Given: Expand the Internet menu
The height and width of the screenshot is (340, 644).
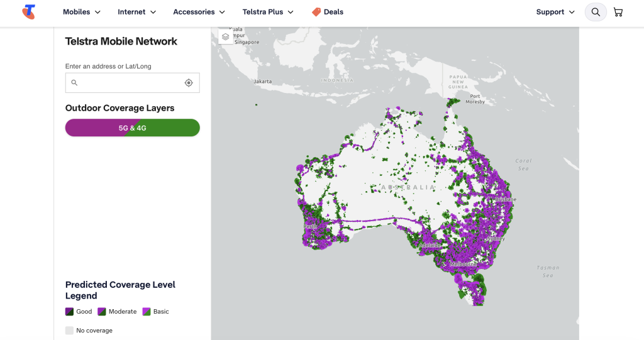Looking at the screenshot, I should pyautogui.click(x=136, y=12).
